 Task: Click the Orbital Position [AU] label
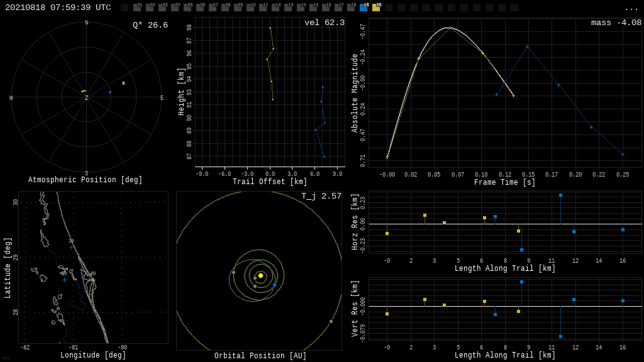260,356
